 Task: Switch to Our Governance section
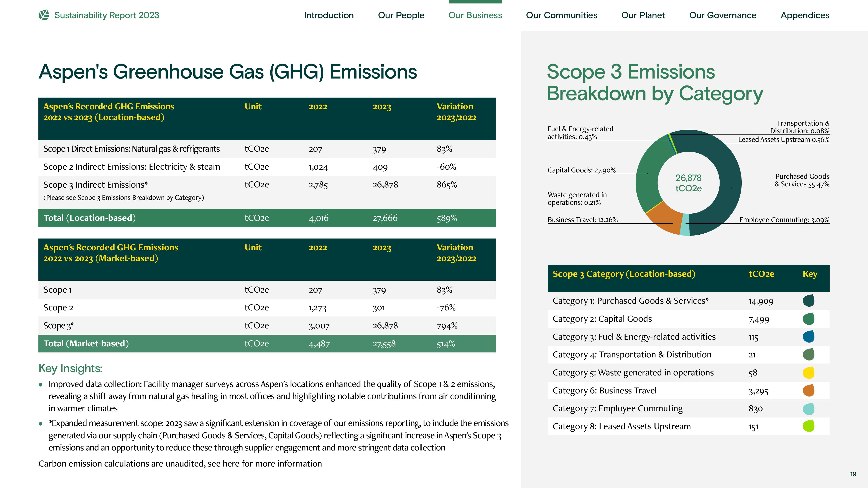click(722, 15)
